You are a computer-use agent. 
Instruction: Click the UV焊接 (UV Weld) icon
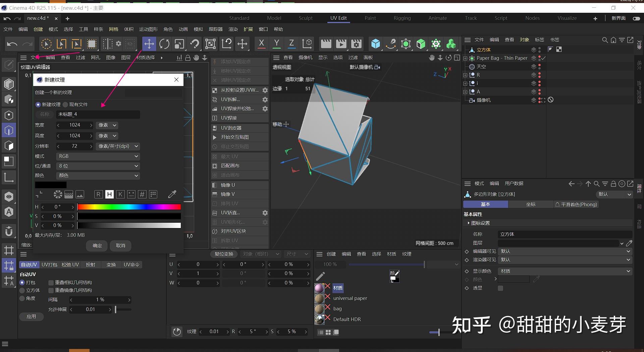[215, 118]
